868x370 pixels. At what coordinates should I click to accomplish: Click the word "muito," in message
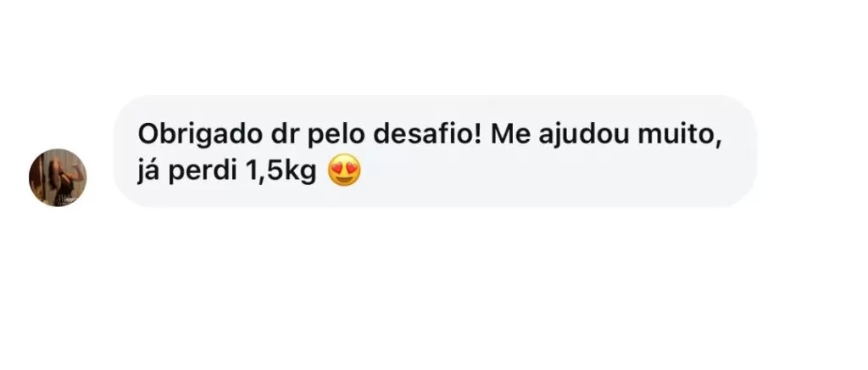(x=680, y=135)
